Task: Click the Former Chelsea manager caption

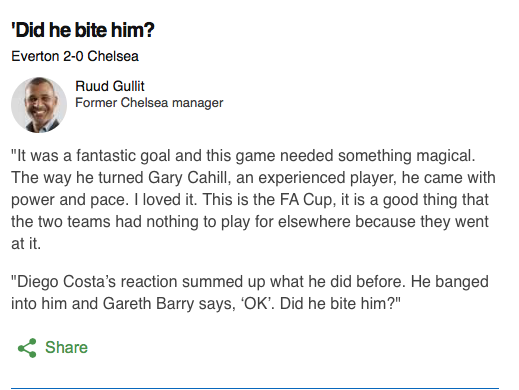Action: click(x=149, y=103)
